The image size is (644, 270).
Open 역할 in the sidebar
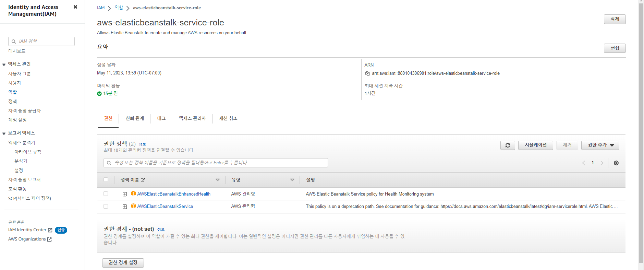(x=13, y=92)
